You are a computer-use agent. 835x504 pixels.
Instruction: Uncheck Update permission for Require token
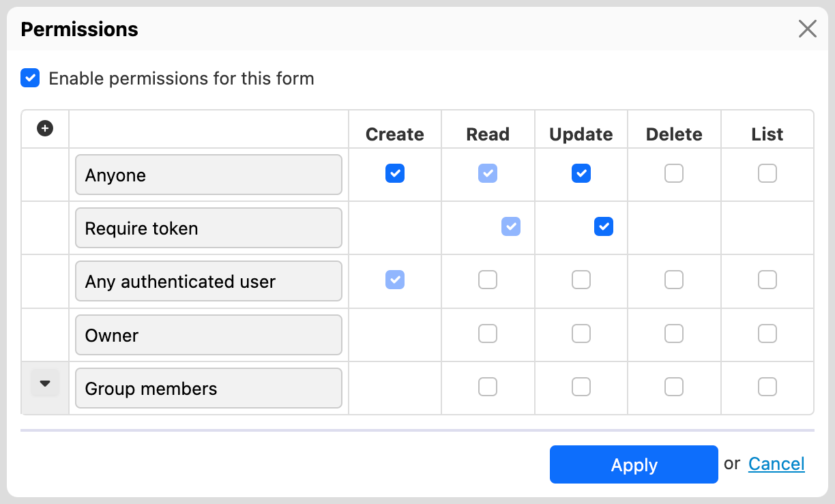pos(604,226)
